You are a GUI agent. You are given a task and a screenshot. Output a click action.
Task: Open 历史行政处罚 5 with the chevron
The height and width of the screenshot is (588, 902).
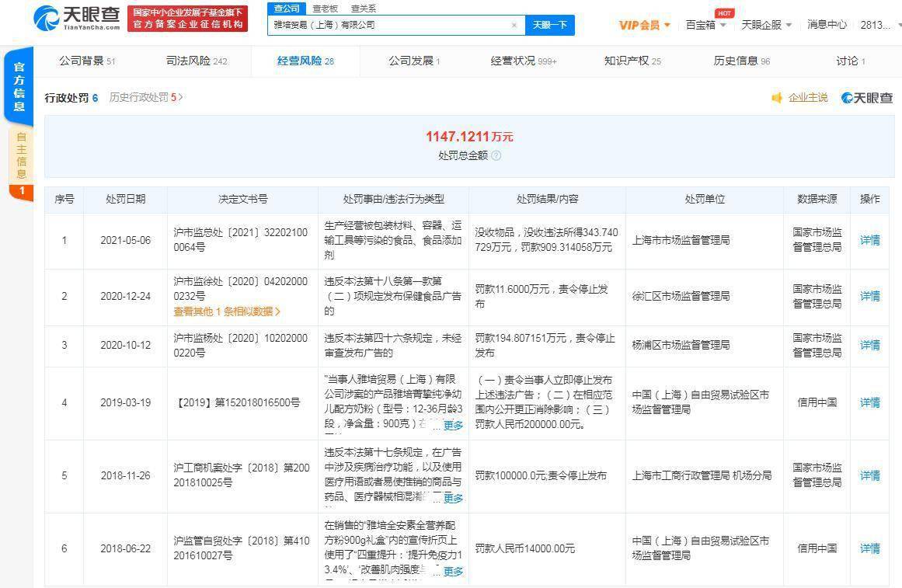tap(146, 97)
